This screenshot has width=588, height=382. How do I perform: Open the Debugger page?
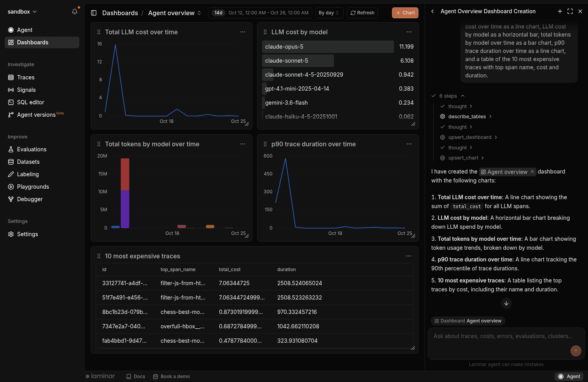42,199
